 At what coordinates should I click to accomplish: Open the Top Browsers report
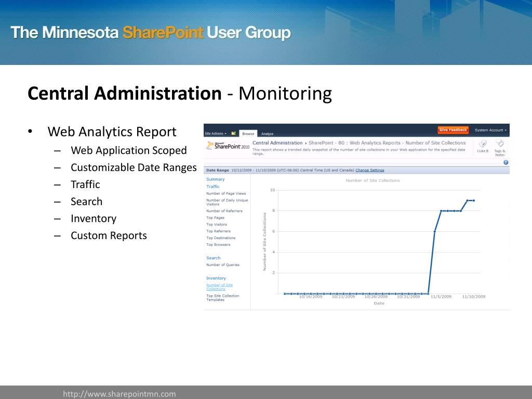(x=218, y=245)
